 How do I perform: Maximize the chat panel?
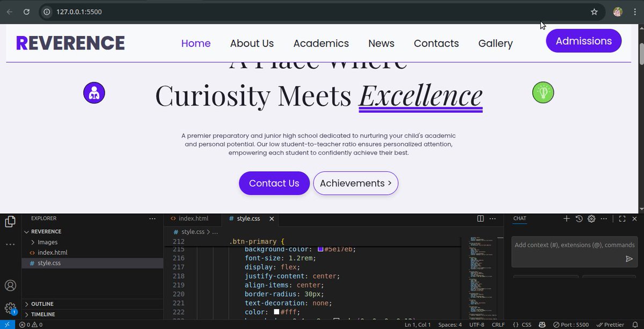click(623, 218)
